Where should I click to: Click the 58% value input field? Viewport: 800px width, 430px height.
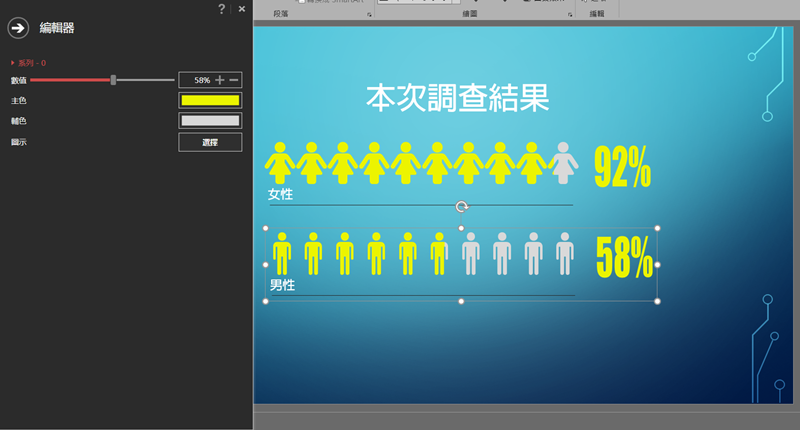click(196, 80)
